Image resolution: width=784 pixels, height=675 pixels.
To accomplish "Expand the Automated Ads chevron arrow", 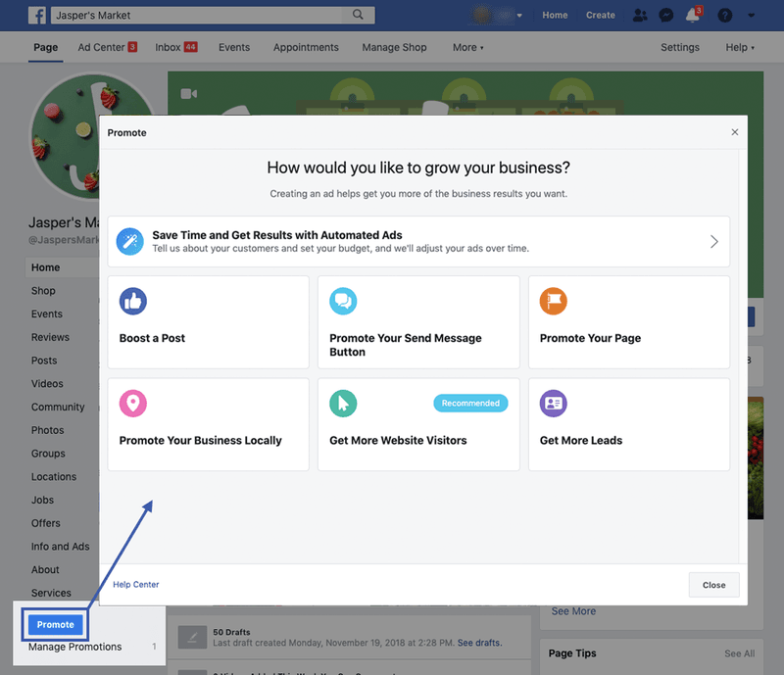I will coord(714,242).
